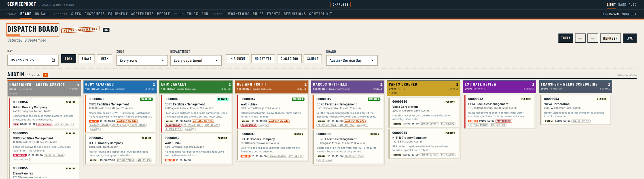
Task: Click the CHARLIES tenant badge
Action: 340,5
